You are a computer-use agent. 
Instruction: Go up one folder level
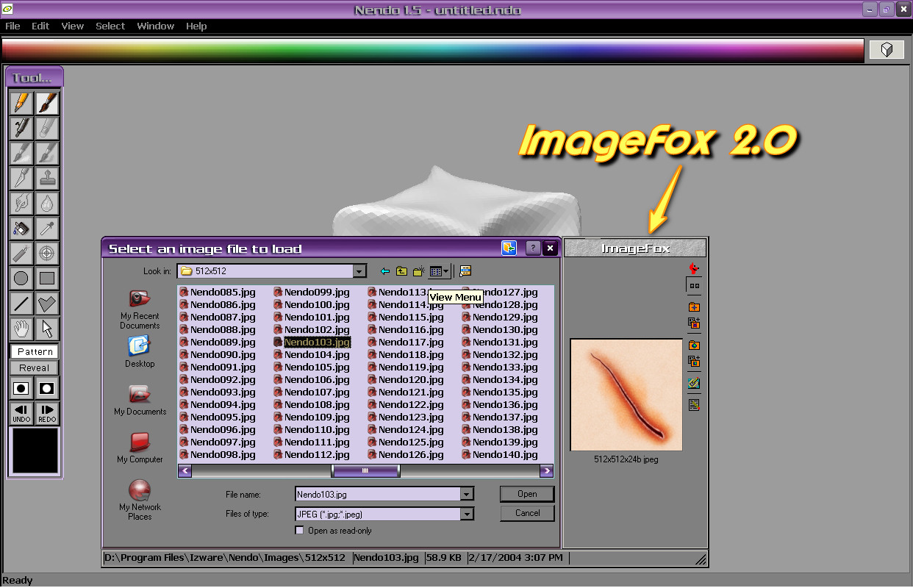point(401,271)
